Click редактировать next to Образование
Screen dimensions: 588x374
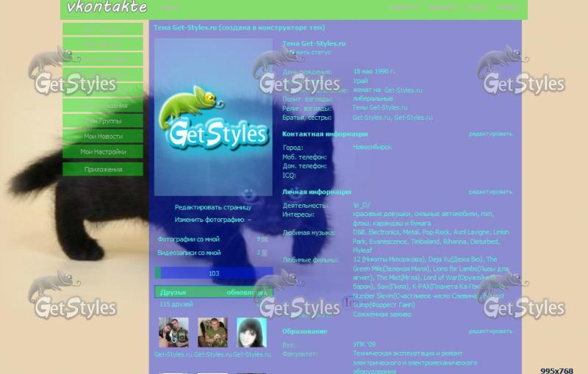tap(490, 331)
